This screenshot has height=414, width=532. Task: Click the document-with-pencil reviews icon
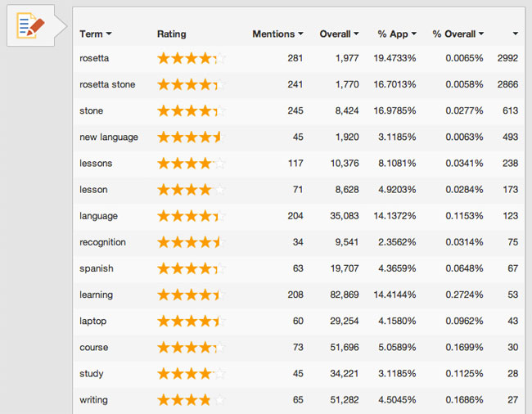(x=30, y=25)
